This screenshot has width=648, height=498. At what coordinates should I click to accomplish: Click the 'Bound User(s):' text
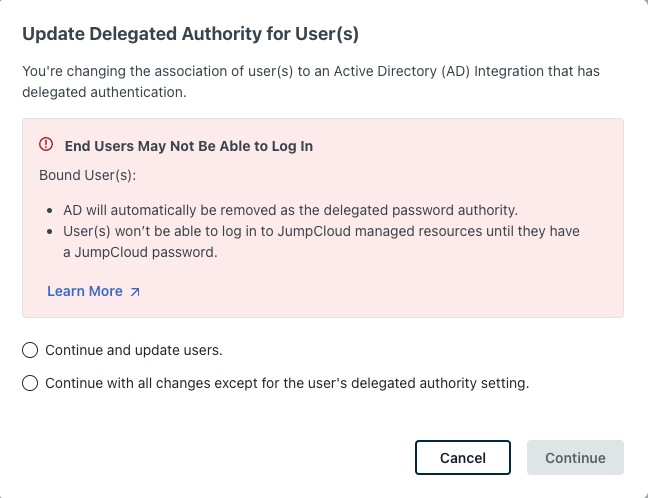[87, 175]
